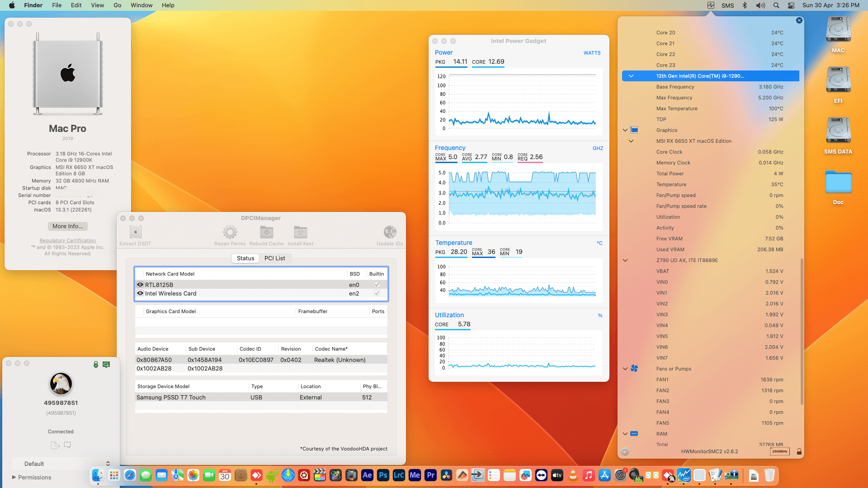The image size is (868, 488).
Task: Open Safari from the Dock
Action: click(130, 475)
